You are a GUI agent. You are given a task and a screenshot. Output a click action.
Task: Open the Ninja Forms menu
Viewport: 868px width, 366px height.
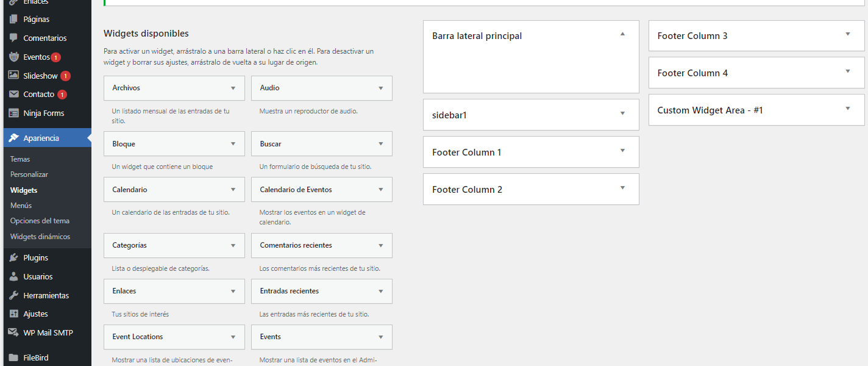pyautogui.click(x=43, y=113)
